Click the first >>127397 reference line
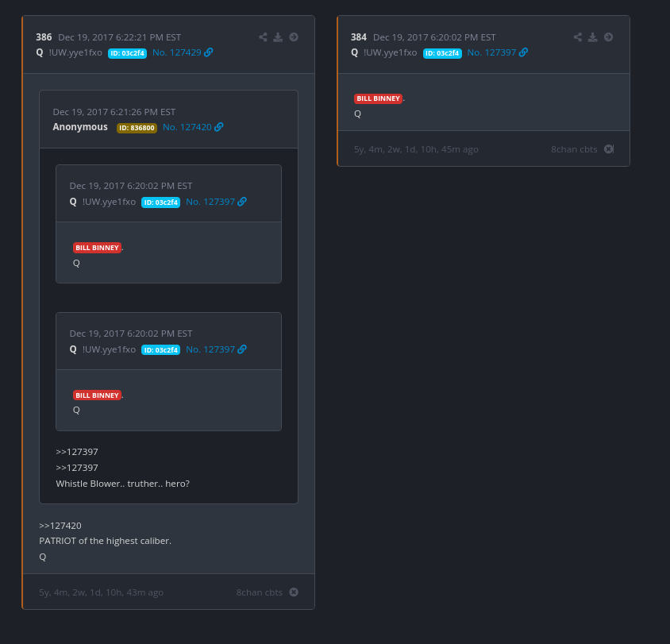670x644 pixels. click(77, 452)
